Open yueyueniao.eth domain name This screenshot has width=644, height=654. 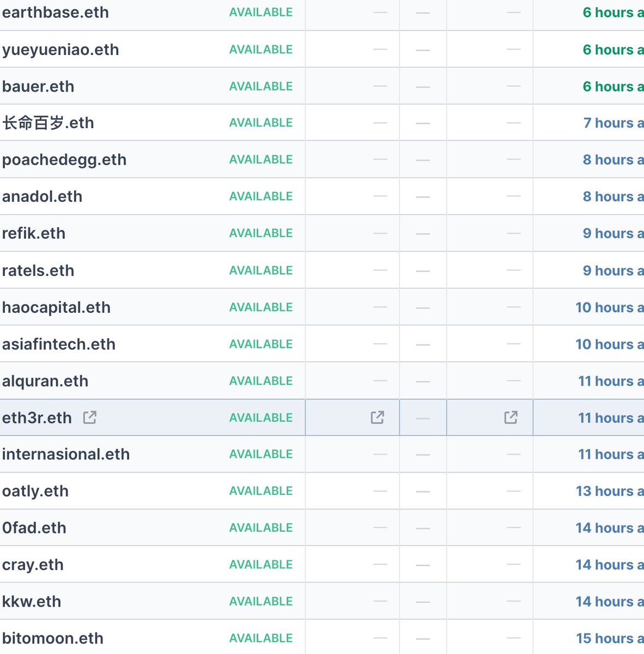pos(60,50)
